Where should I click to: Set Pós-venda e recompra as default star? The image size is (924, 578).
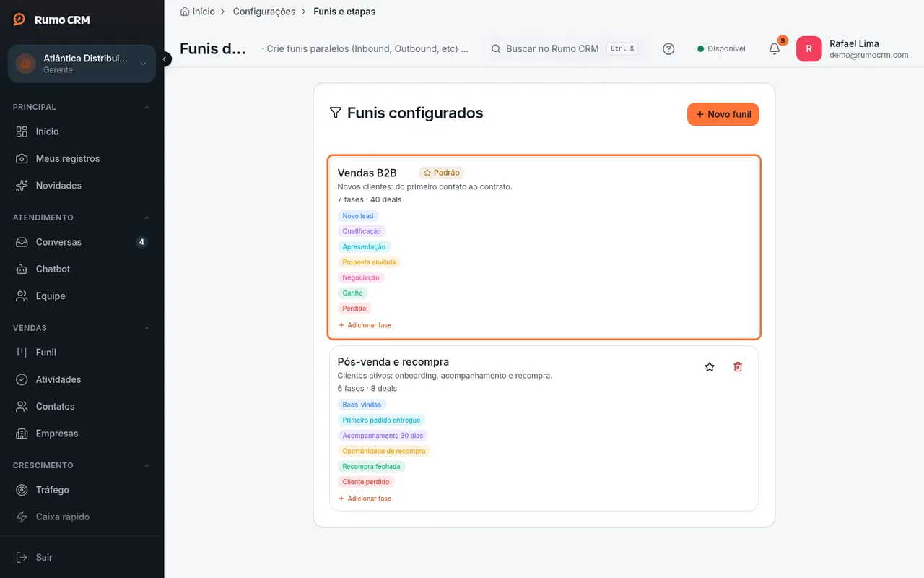(710, 367)
